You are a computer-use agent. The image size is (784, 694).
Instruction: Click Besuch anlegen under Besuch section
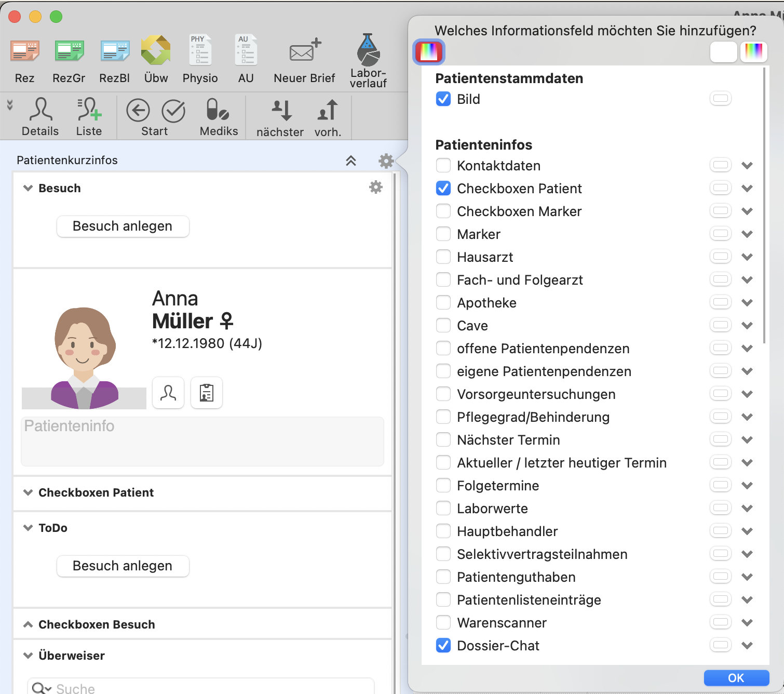tap(123, 226)
